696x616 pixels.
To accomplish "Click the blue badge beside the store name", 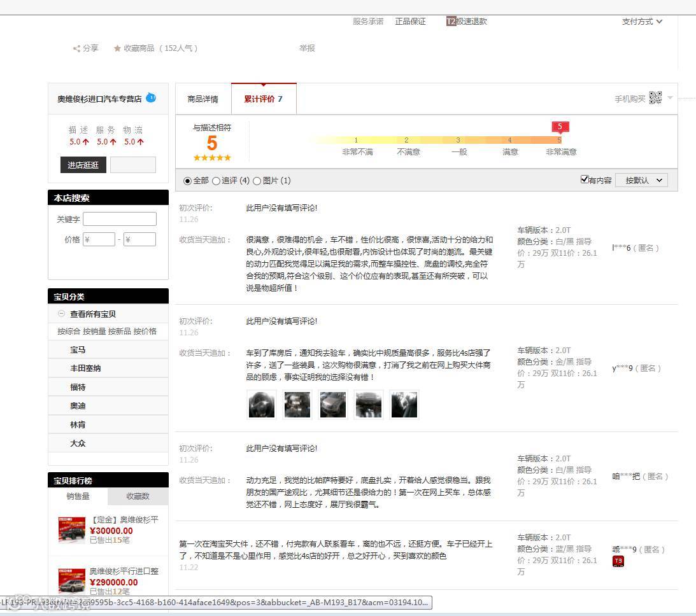I will tap(151, 97).
